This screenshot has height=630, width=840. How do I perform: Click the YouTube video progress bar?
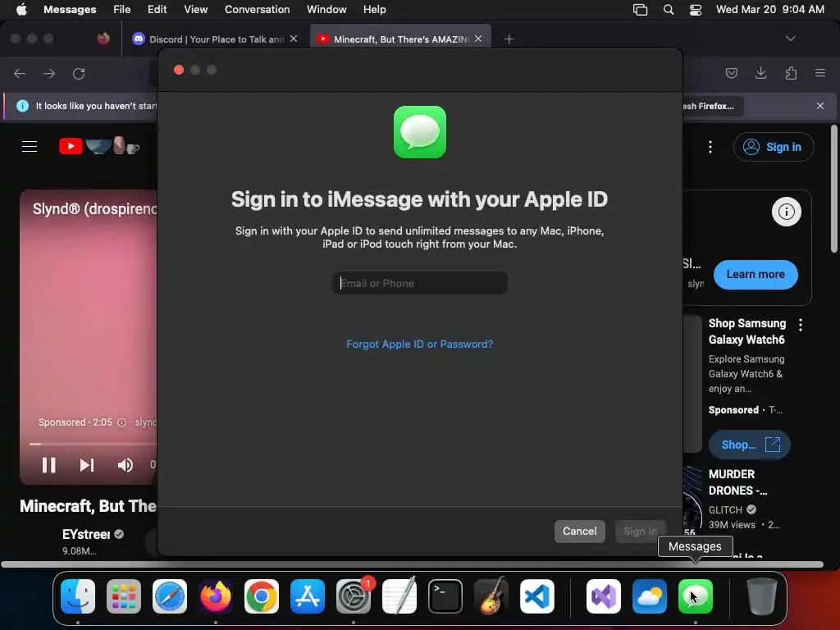click(x=93, y=444)
